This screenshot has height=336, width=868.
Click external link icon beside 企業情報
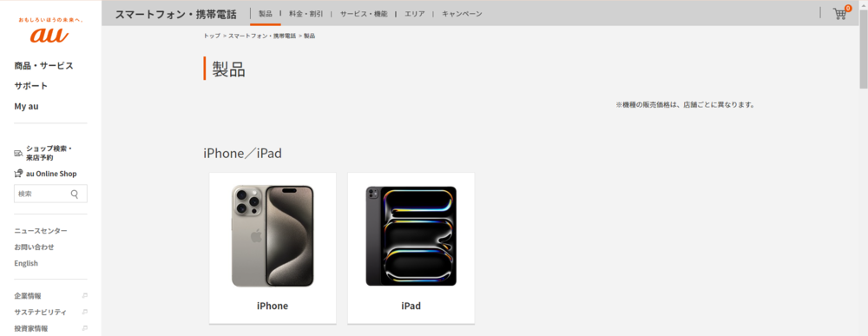[x=85, y=295]
